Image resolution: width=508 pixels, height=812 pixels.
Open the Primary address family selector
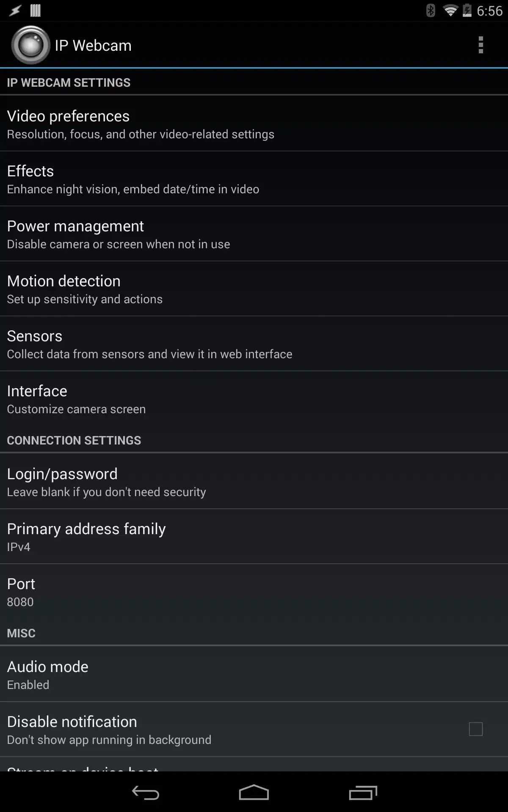(254, 536)
